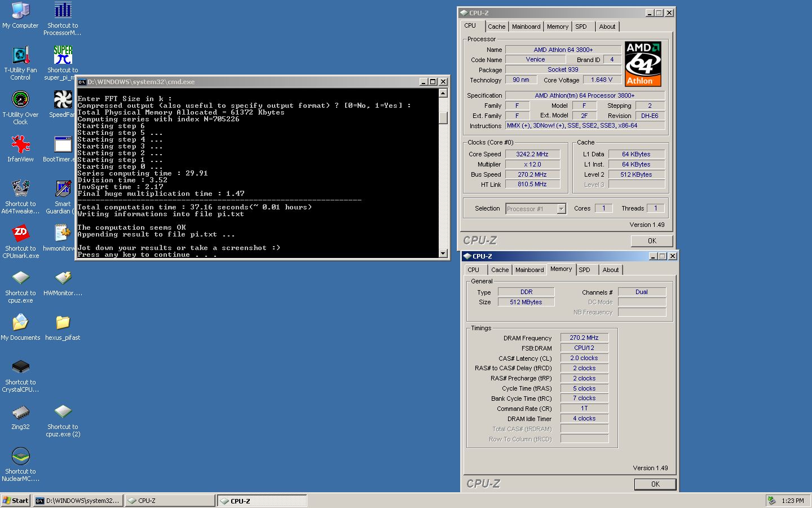
Task: Click OK in the bottom Memory CPU-Z window
Action: coord(655,484)
